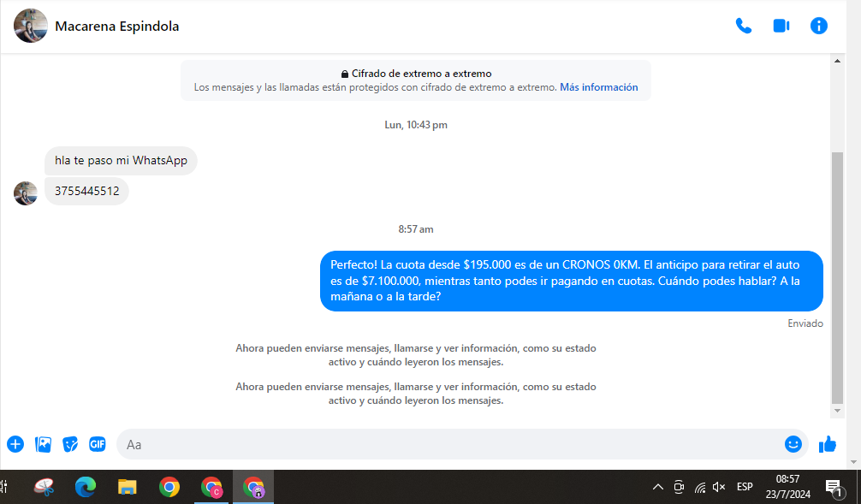This screenshot has height=504, width=861.
Task: Attach a photo or file
Action: 43,444
